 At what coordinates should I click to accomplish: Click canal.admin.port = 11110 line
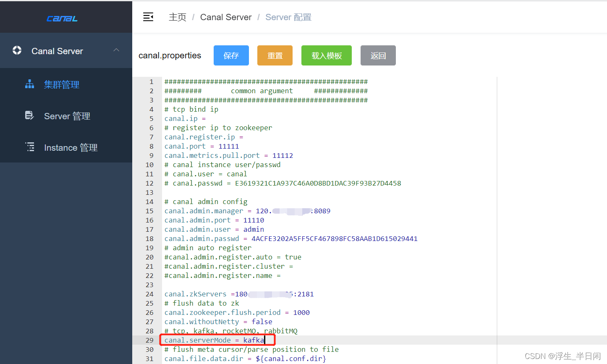214,220
